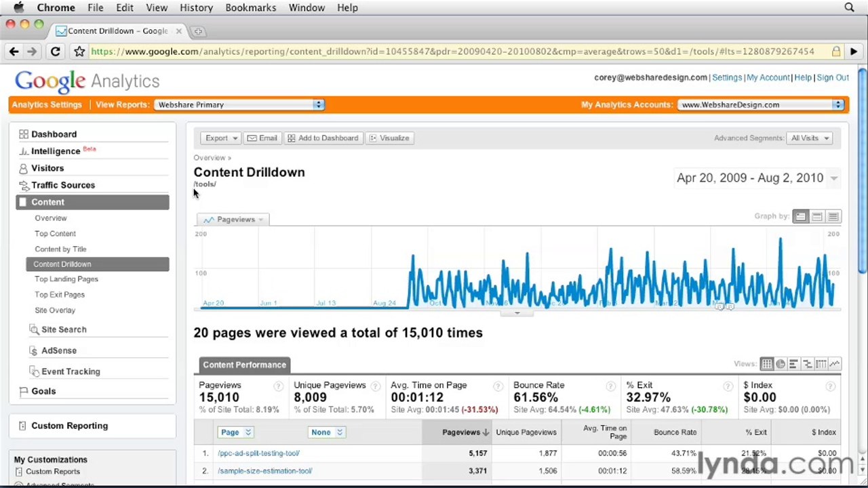This screenshot has width=868, height=488.
Task: Open /ppc-ad-split-testing-tool/ page link
Action: 258,453
